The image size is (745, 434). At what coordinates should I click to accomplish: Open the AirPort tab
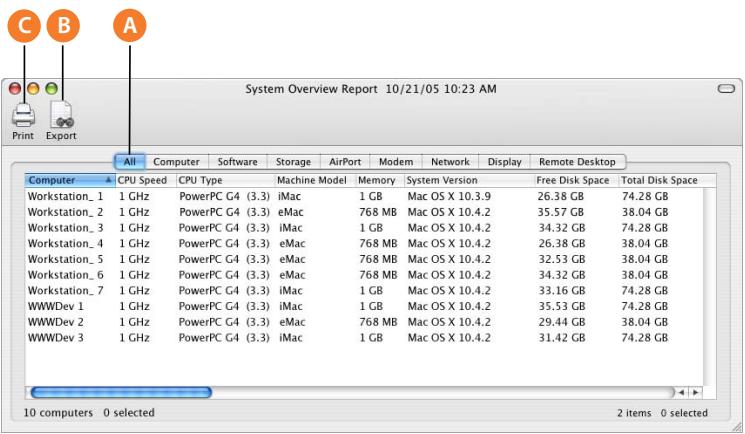[x=345, y=162]
